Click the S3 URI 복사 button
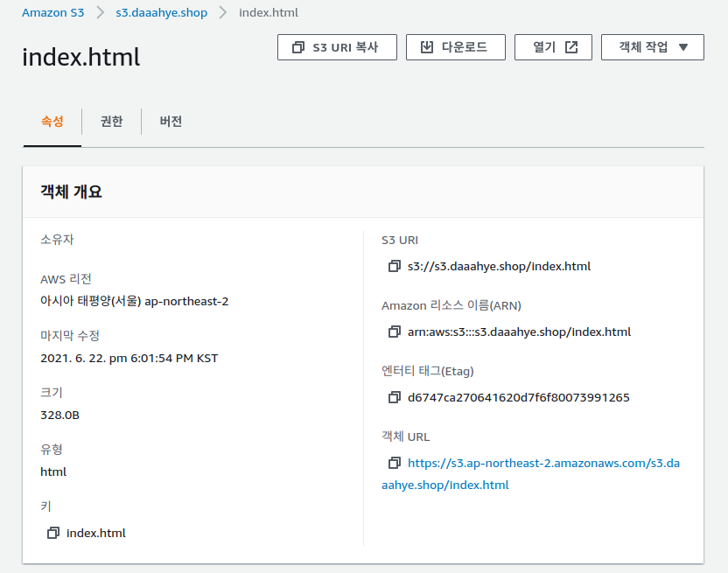The width and height of the screenshot is (728, 573). 337,47
